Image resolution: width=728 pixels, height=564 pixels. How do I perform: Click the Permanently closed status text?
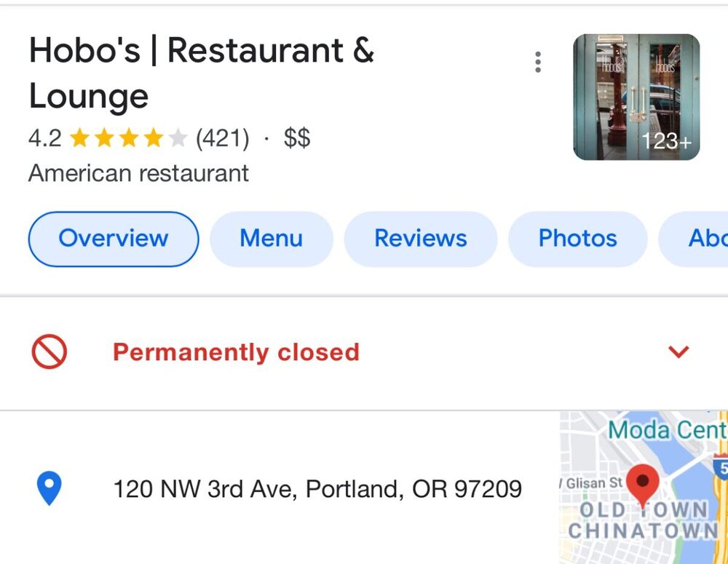(x=236, y=352)
